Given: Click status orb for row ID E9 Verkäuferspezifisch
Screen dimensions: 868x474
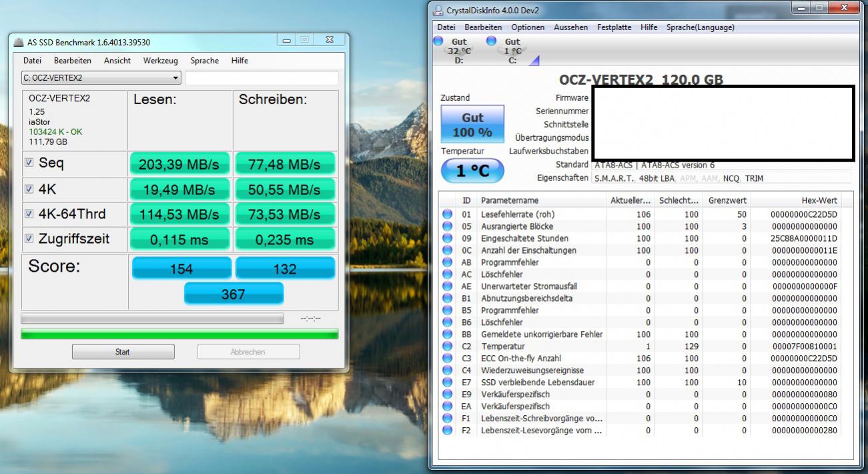Looking at the screenshot, I should [x=447, y=395].
